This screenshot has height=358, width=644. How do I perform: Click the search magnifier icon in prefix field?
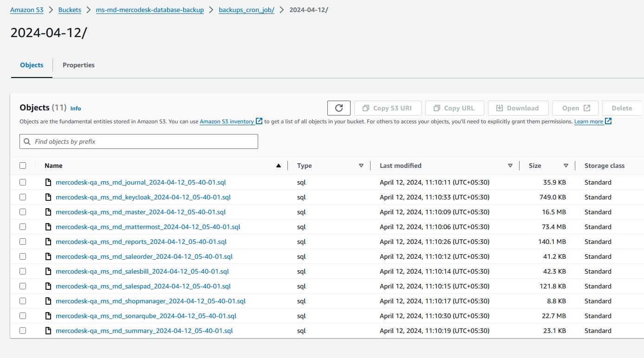[28, 141]
